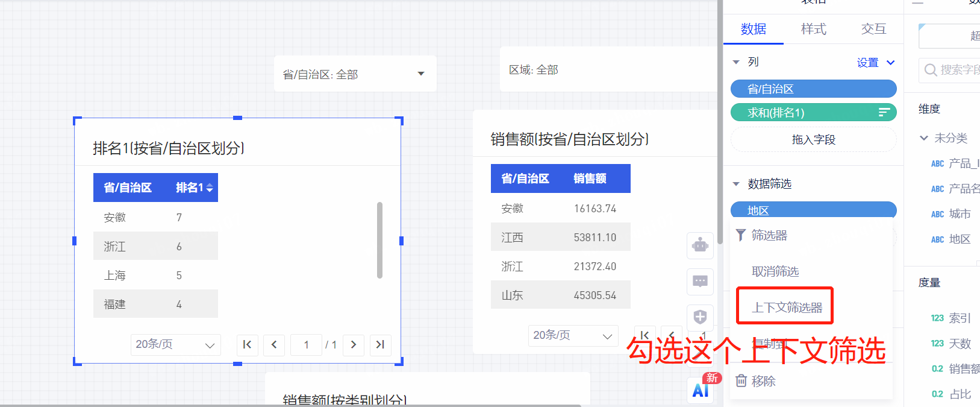This screenshot has width=980, height=407.
Task: Click the sort icon on 求和(排名1) field
Action: pyautogui.click(x=884, y=112)
